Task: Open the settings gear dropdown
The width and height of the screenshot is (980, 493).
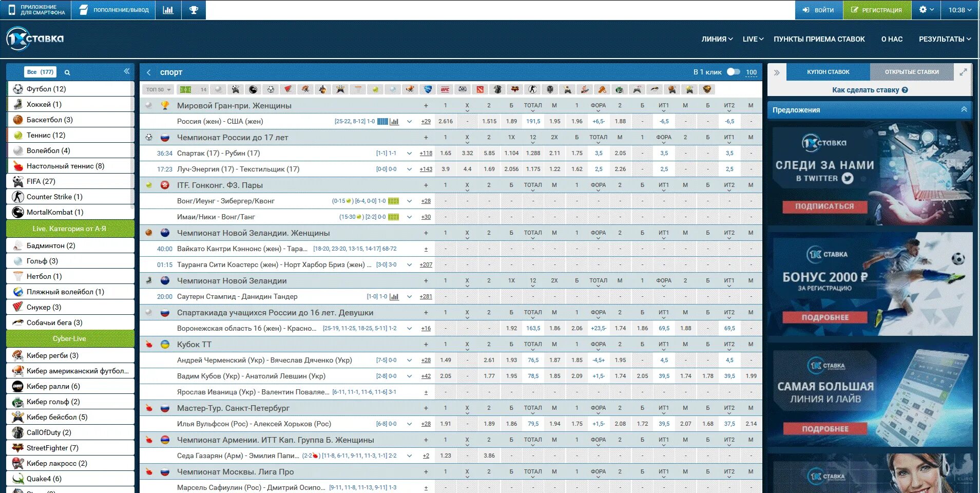Action: coord(926,10)
